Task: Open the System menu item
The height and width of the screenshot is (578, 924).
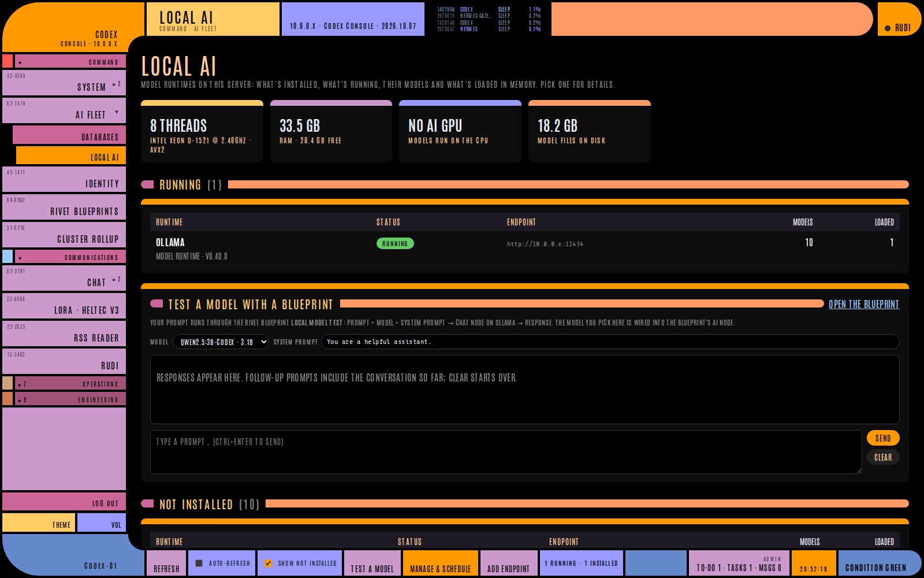Action: (x=64, y=83)
